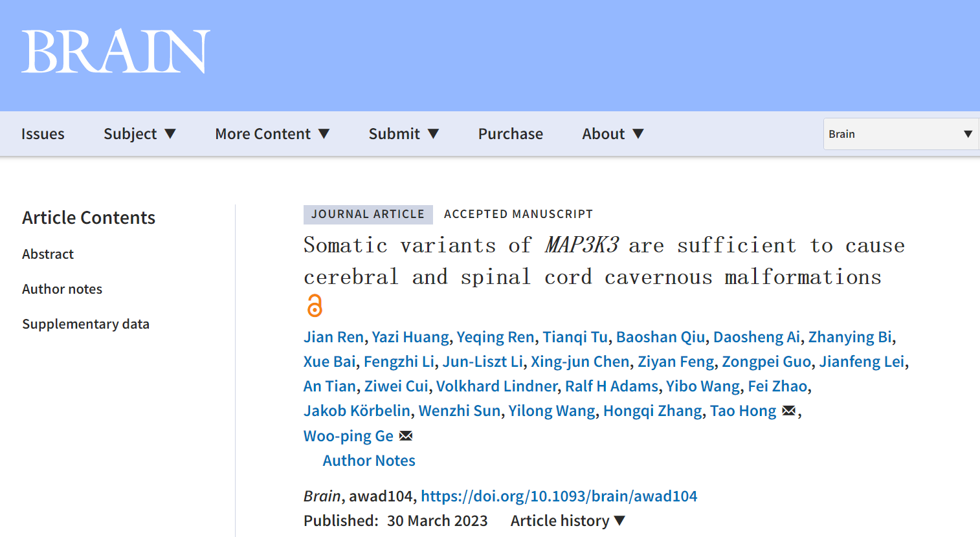Open author Fengzhi Li's profile

point(399,362)
